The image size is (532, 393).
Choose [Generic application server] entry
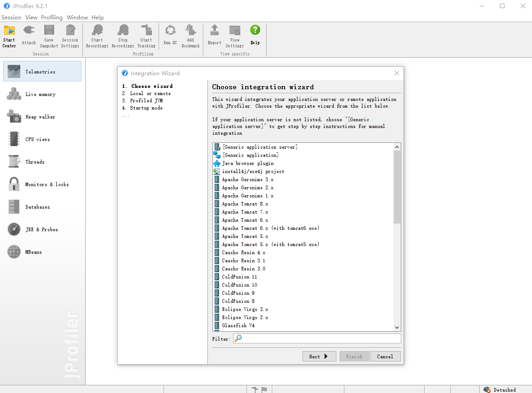(x=260, y=147)
